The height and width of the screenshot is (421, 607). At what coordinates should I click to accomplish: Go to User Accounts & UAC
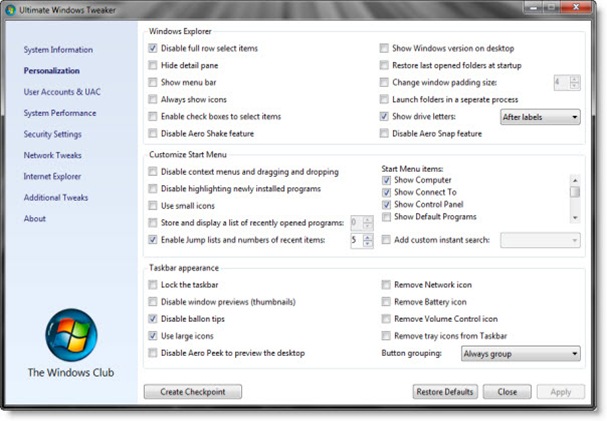pyautogui.click(x=62, y=92)
